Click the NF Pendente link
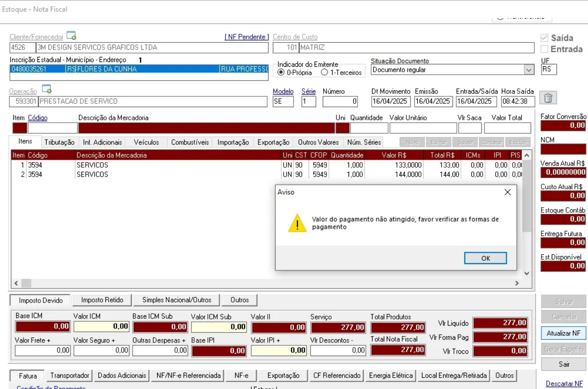 point(246,37)
